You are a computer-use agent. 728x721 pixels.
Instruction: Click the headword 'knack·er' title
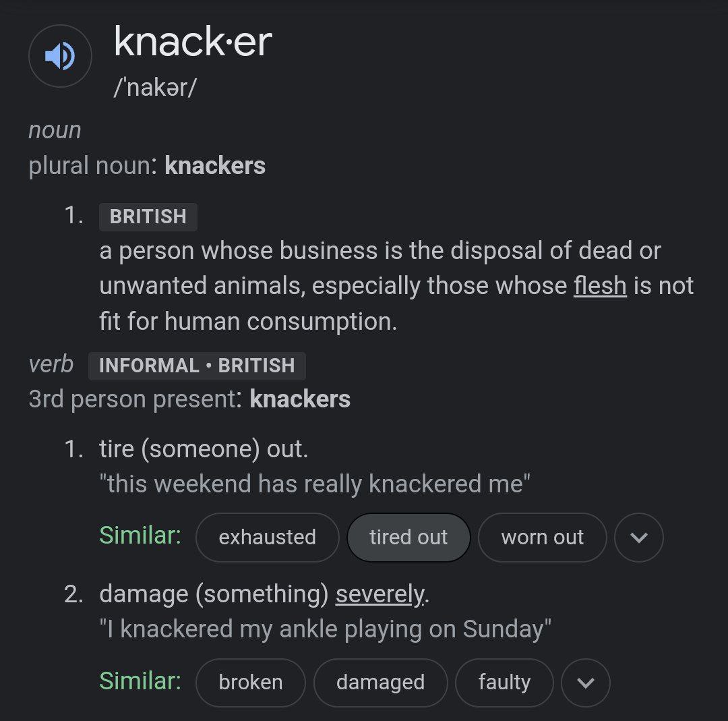pos(193,42)
